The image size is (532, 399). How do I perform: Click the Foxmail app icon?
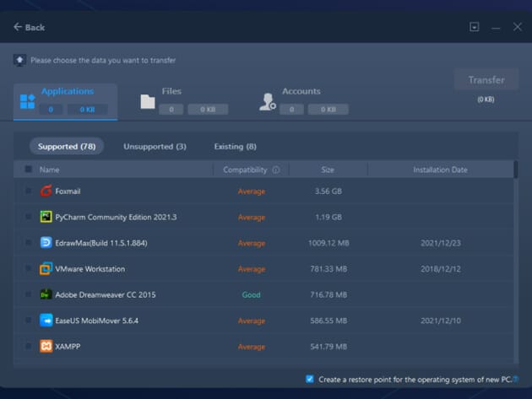pos(46,191)
